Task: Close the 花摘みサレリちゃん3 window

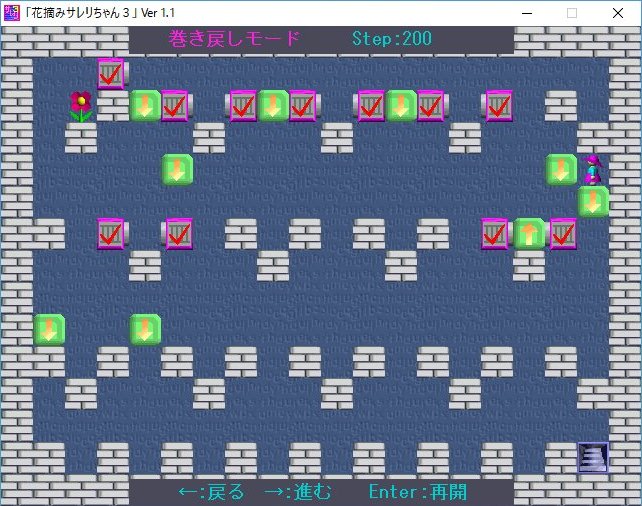Action: pyautogui.click(x=618, y=13)
